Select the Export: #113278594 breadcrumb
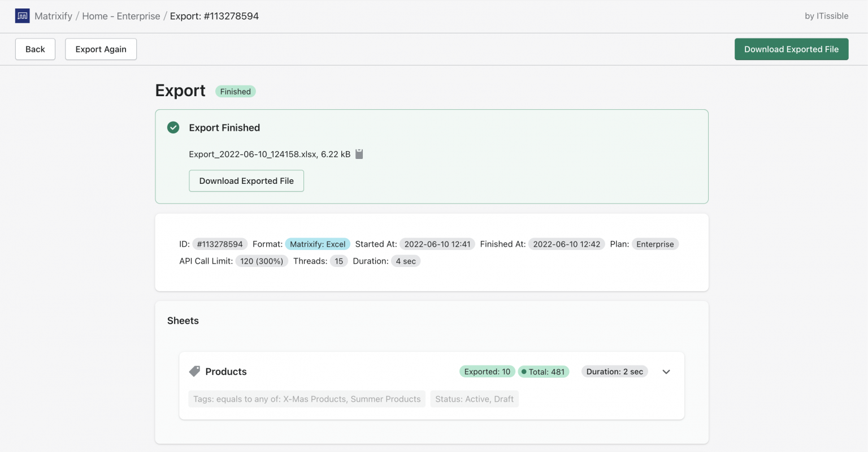 pyautogui.click(x=215, y=16)
